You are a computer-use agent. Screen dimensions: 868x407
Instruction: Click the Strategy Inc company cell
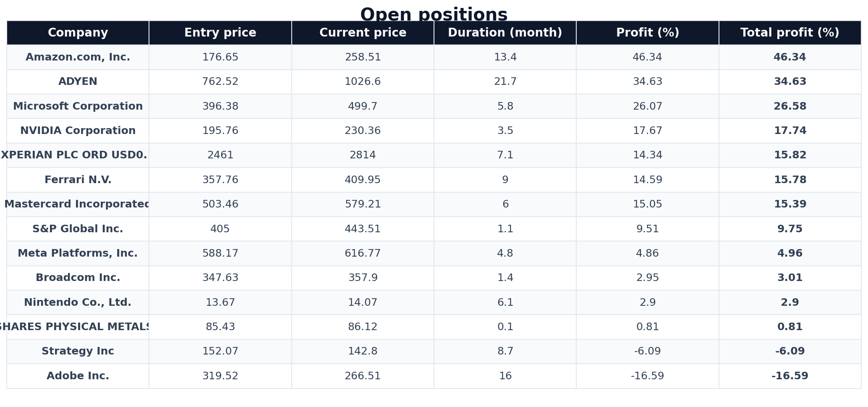[x=78, y=352]
